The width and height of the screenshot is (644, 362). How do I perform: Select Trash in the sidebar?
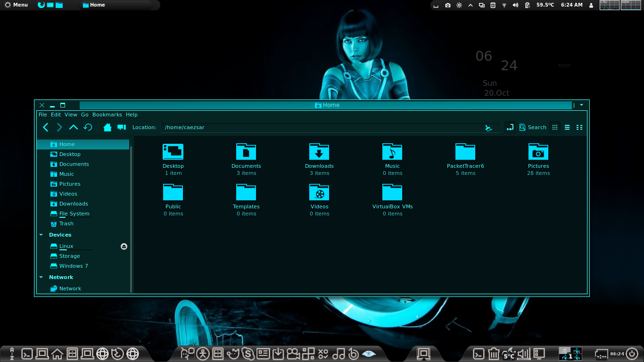[x=83, y=223]
